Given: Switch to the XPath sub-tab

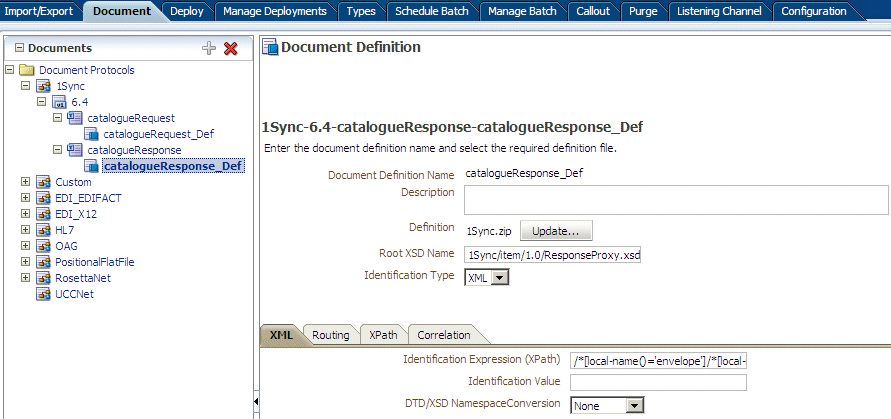Looking at the screenshot, I should [x=383, y=335].
